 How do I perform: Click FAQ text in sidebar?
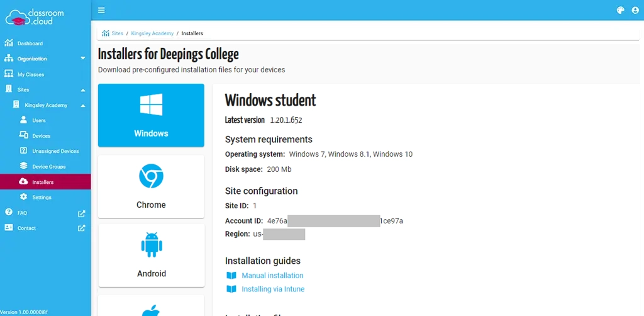22,213
